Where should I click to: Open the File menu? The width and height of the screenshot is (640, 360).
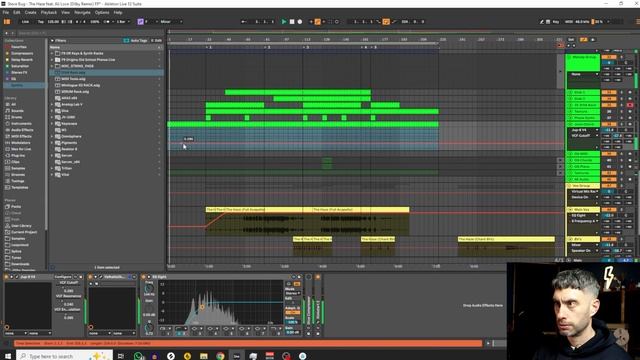6,13
